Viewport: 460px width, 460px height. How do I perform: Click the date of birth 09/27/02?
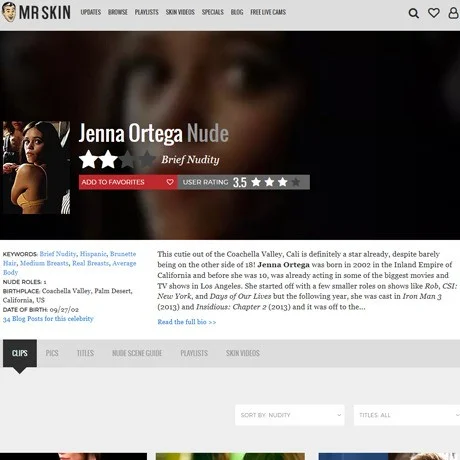click(64, 309)
